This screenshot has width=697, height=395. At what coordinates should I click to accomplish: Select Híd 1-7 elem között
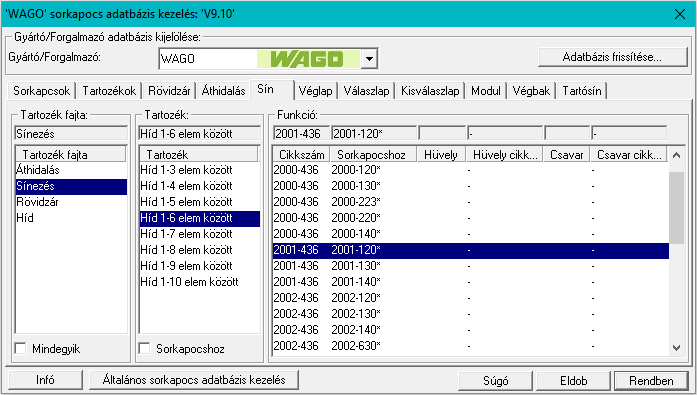point(200,234)
